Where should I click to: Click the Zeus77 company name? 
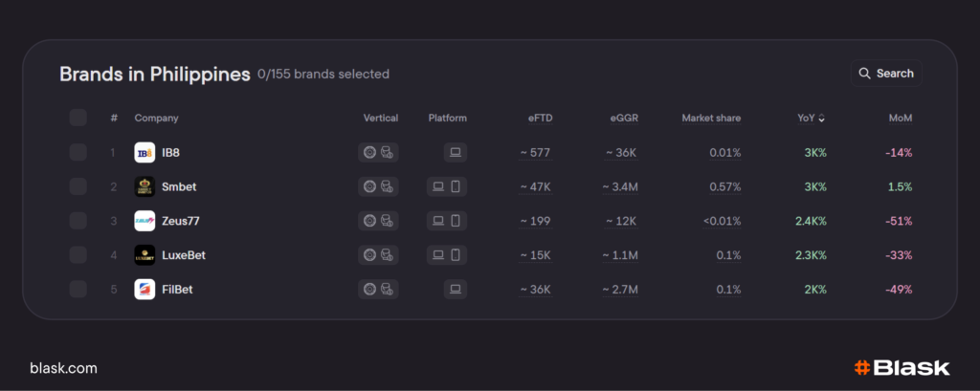tap(180, 221)
